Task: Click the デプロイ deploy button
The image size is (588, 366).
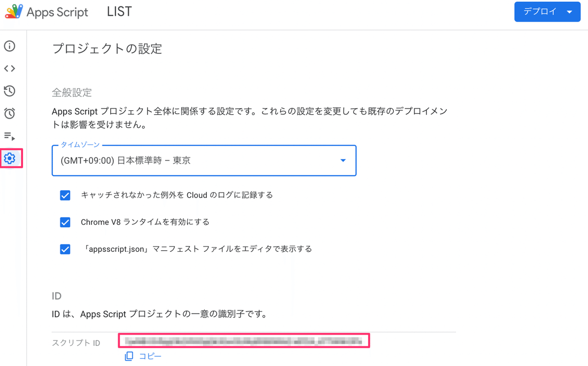Action: [x=540, y=12]
